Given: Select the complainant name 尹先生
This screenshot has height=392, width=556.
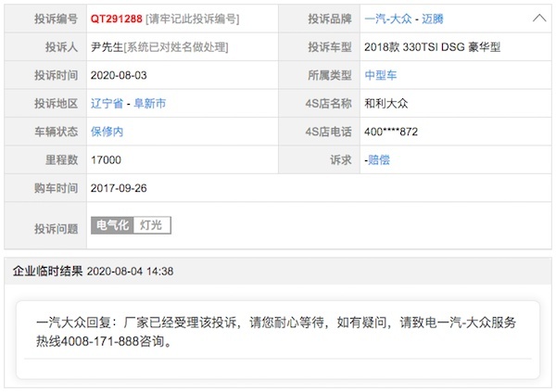Looking at the screenshot, I should [x=107, y=47].
